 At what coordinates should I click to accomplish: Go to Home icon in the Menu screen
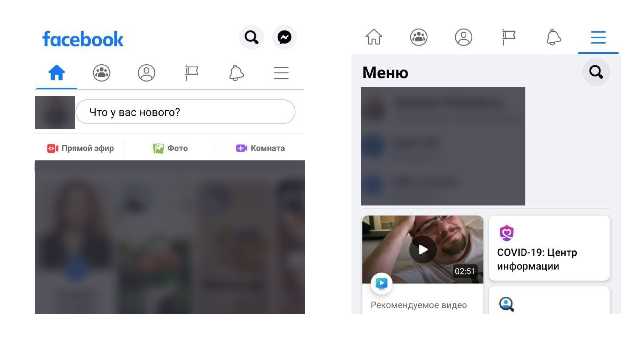(x=374, y=37)
